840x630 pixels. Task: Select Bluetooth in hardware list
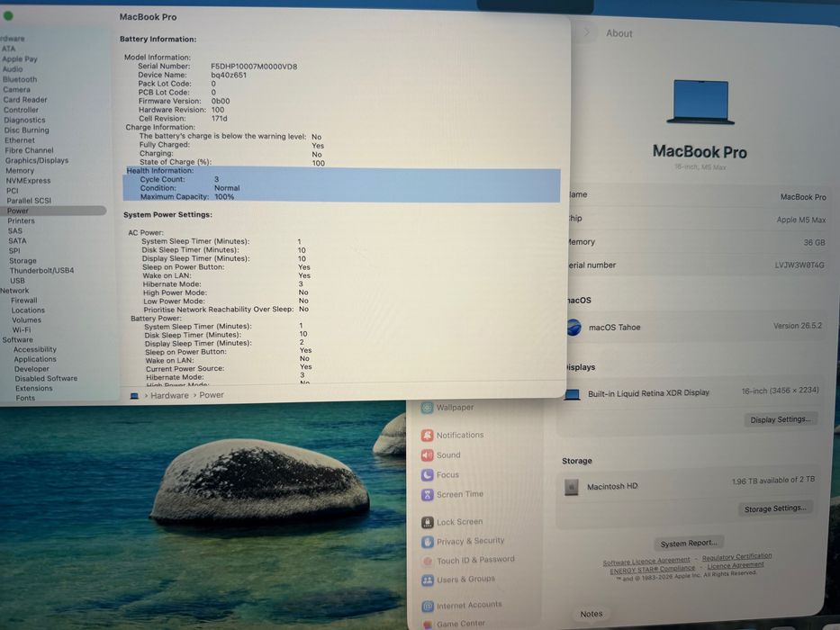click(20, 79)
